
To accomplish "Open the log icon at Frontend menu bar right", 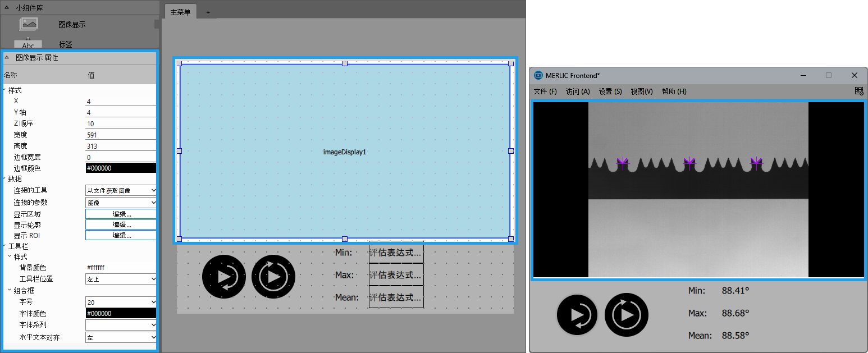I will (x=858, y=91).
